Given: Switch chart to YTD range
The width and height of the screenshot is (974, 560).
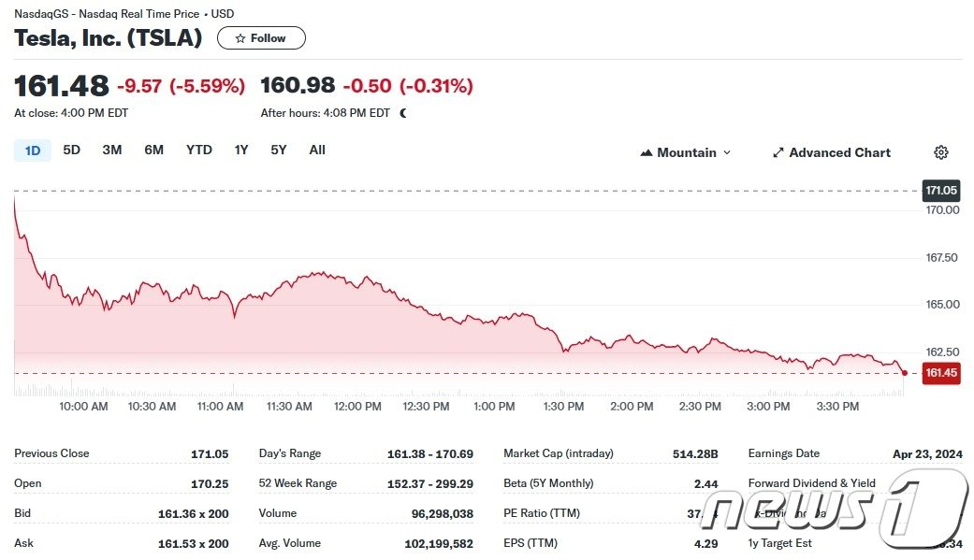Looking at the screenshot, I should pos(198,150).
